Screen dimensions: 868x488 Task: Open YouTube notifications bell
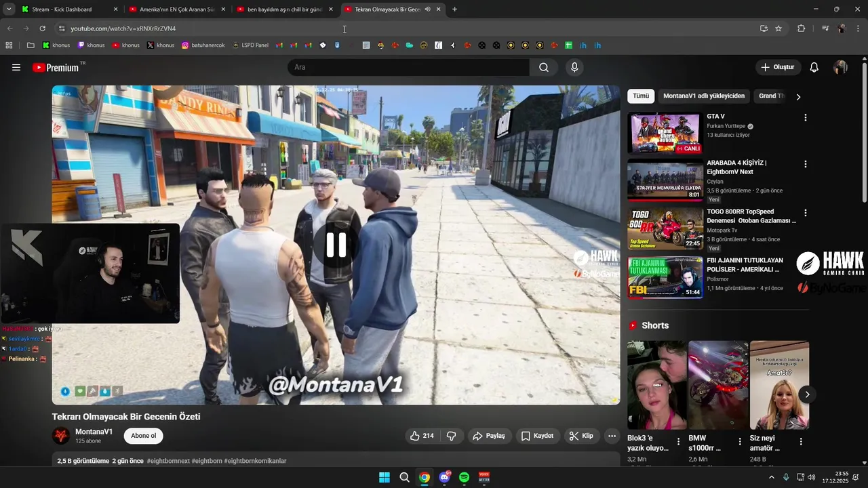pyautogui.click(x=814, y=67)
